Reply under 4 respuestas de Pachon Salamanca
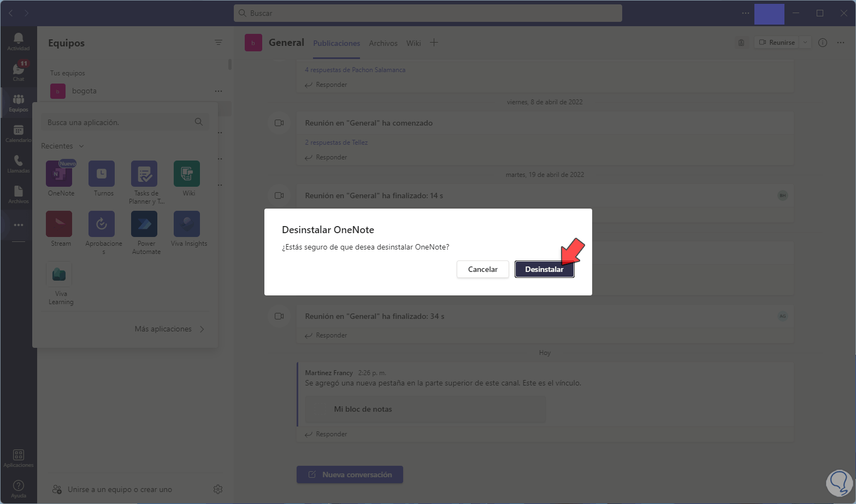856x504 pixels. (x=326, y=85)
